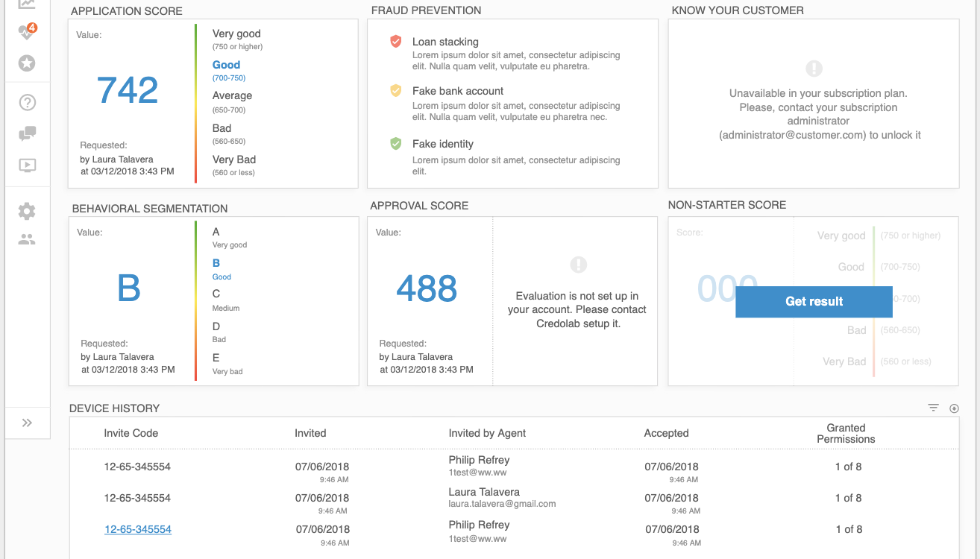The height and width of the screenshot is (559, 980).
Task: Sort by Invited by Agent column header
Action: 487,433
